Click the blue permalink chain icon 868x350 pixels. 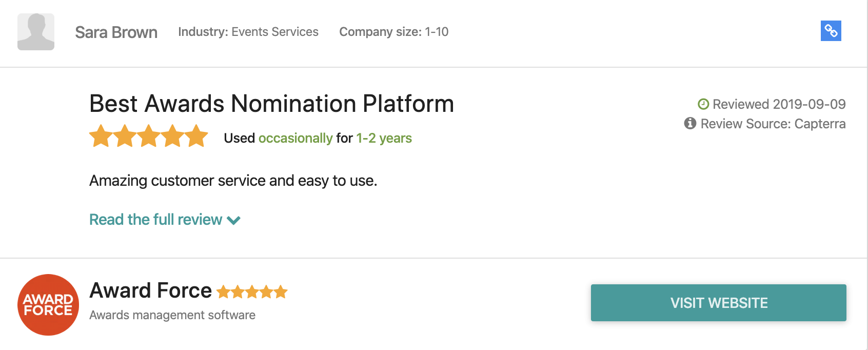pyautogui.click(x=831, y=31)
